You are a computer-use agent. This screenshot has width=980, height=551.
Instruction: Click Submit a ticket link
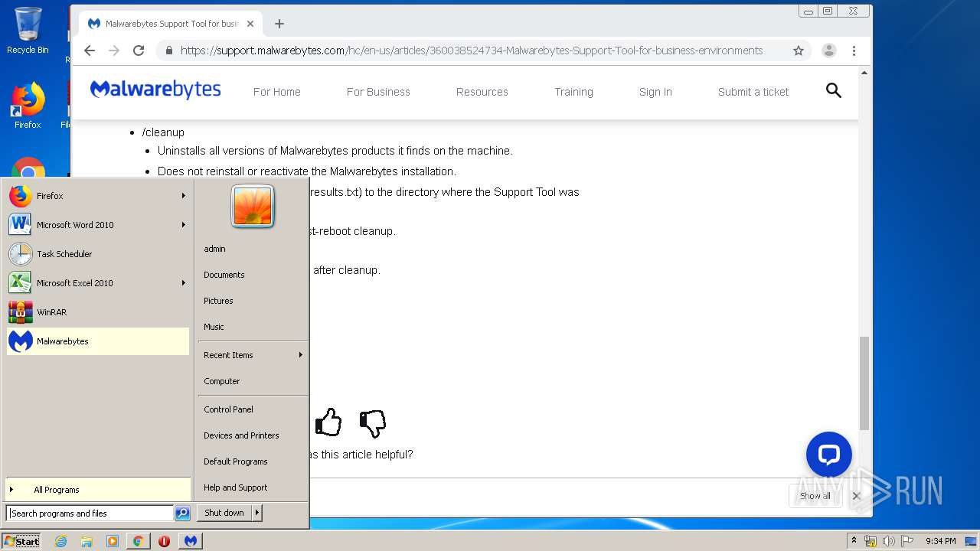click(x=753, y=92)
